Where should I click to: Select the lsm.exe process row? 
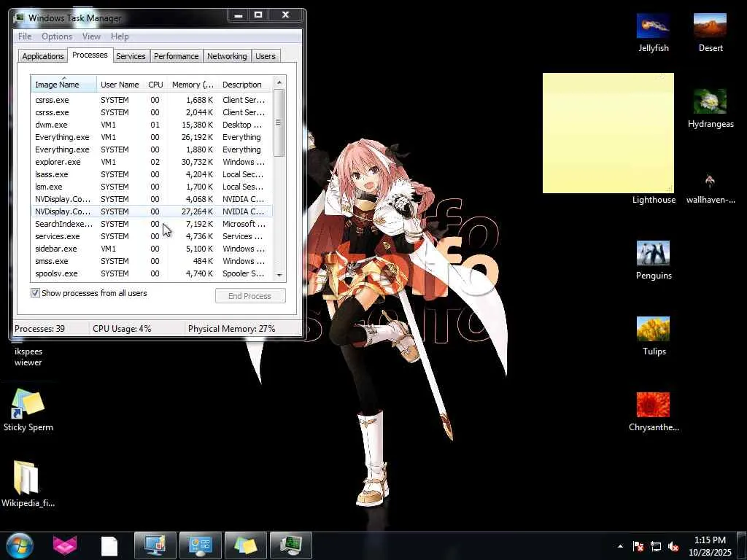point(152,187)
